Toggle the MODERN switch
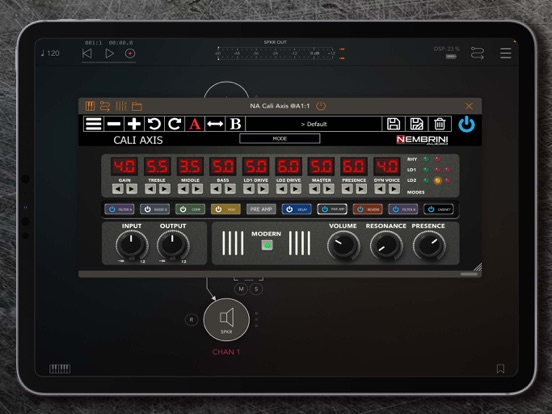The image size is (552, 414). click(267, 245)
